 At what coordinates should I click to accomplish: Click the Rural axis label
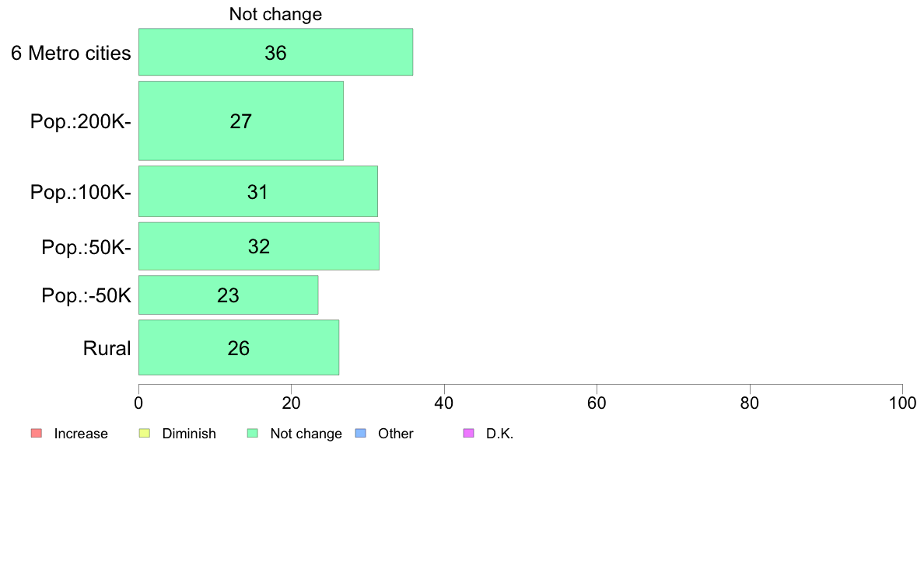107,348
